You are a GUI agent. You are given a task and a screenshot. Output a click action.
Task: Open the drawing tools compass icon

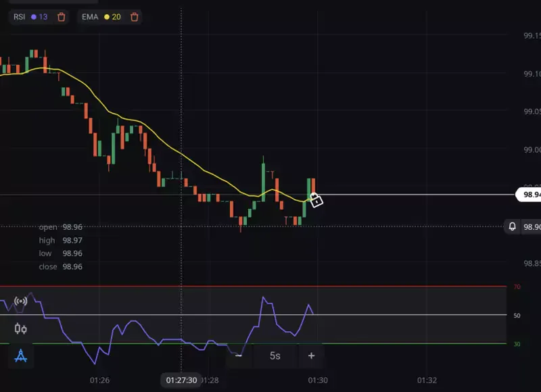pos(21,356)
